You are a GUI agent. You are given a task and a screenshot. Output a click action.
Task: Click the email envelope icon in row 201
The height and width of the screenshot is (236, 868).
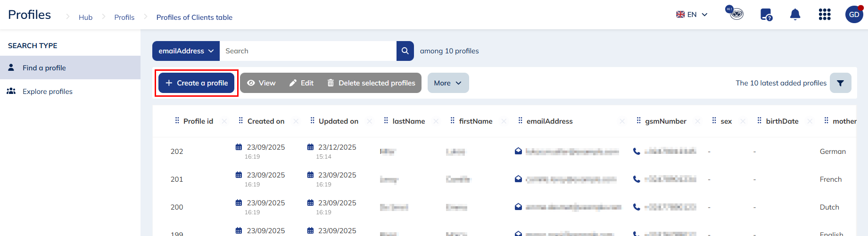coord(518,179)
